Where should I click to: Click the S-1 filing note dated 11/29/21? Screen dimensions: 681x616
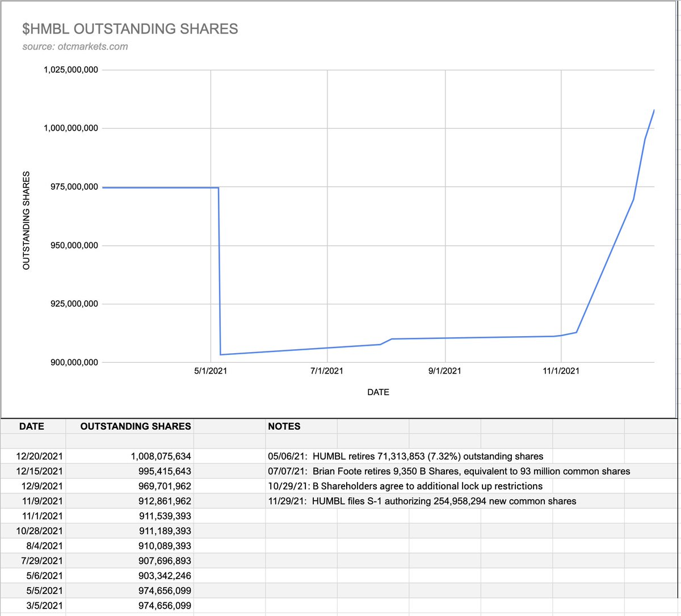[423, 501]
